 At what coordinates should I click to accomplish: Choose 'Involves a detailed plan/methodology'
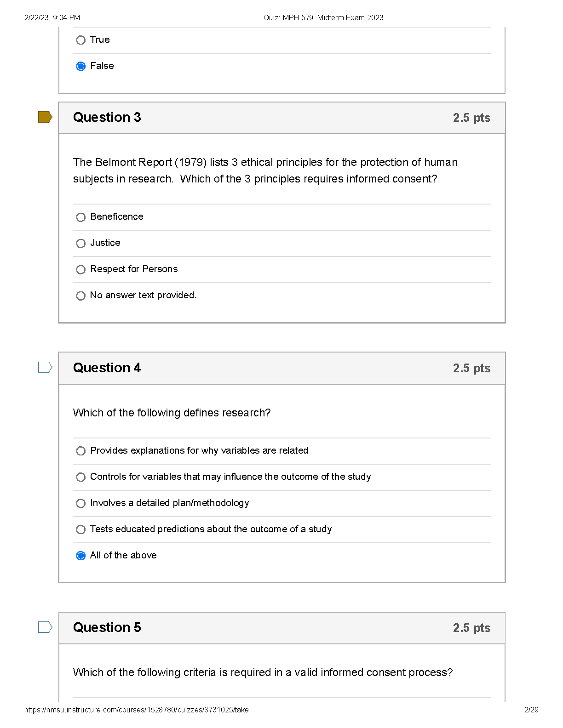81,503
